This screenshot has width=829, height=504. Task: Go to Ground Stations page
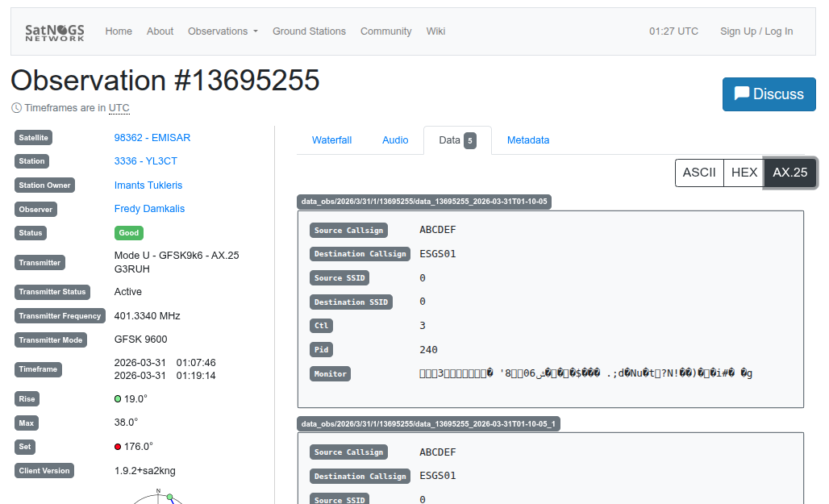pyautogui.click(x=309, y=31)
